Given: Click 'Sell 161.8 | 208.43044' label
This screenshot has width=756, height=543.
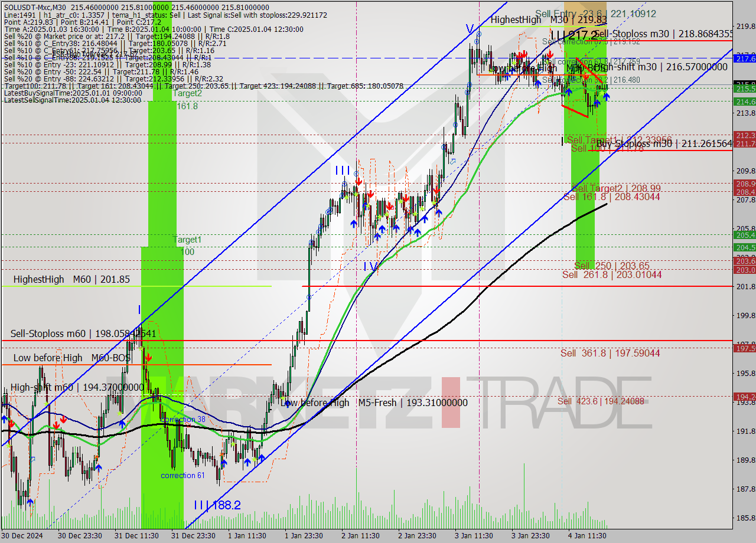Looking at the screenshot, I should click(611, 197).
